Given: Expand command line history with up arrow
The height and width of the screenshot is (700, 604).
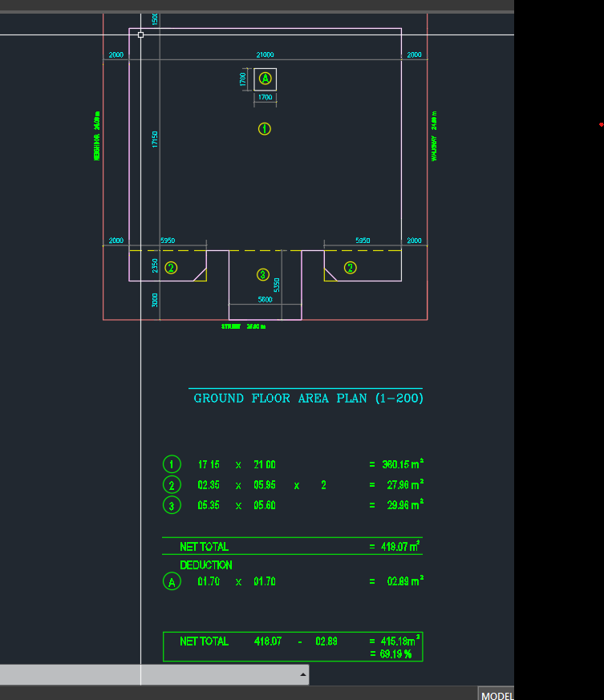Looking at the screenshot, I should (303, 674).
